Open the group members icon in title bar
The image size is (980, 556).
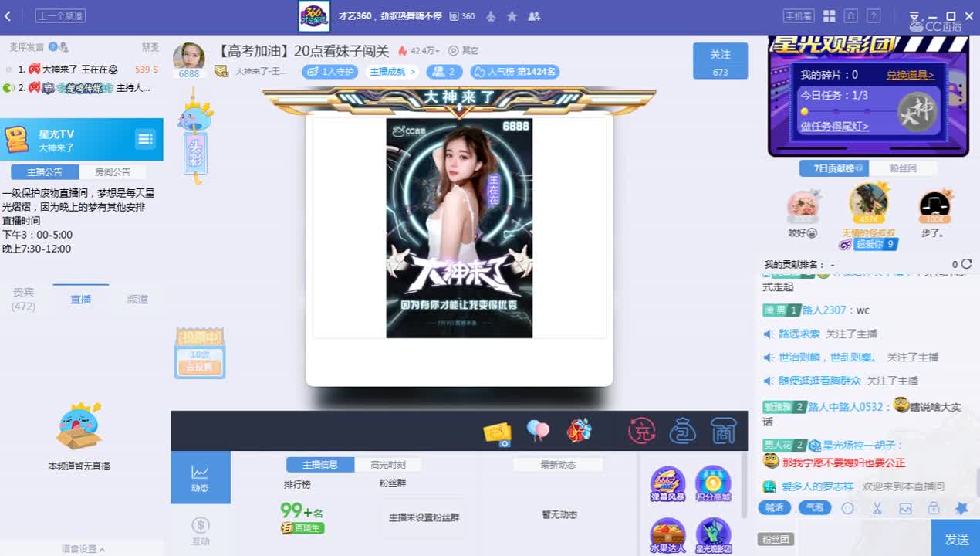[x=533, y=16]
